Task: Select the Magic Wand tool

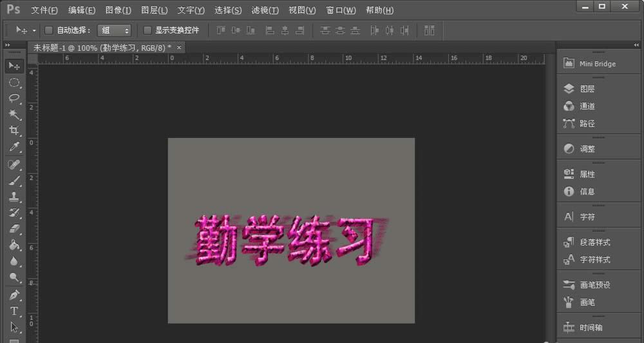Action: pyautogui.click(x=14, y=115)
